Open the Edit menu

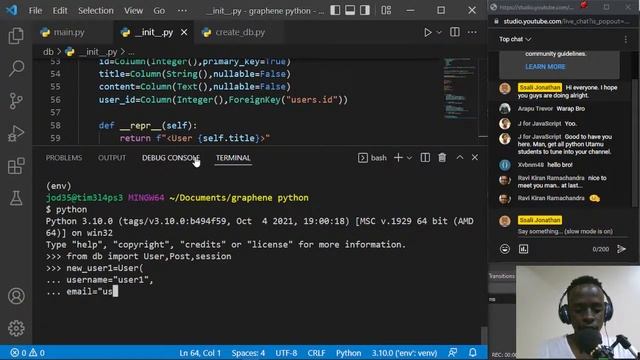(x=60, y=11)
